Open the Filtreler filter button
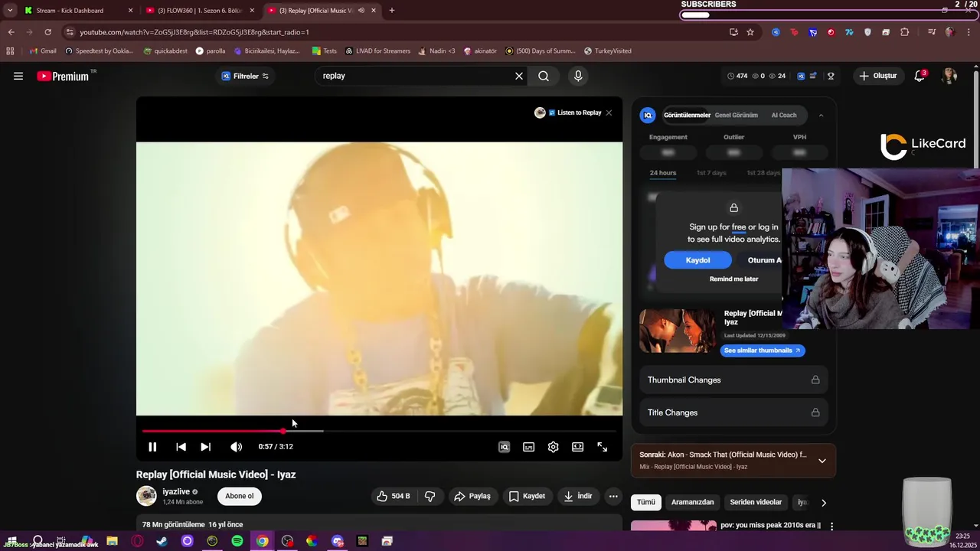This screenshot has width=980, height=551. 245,76
